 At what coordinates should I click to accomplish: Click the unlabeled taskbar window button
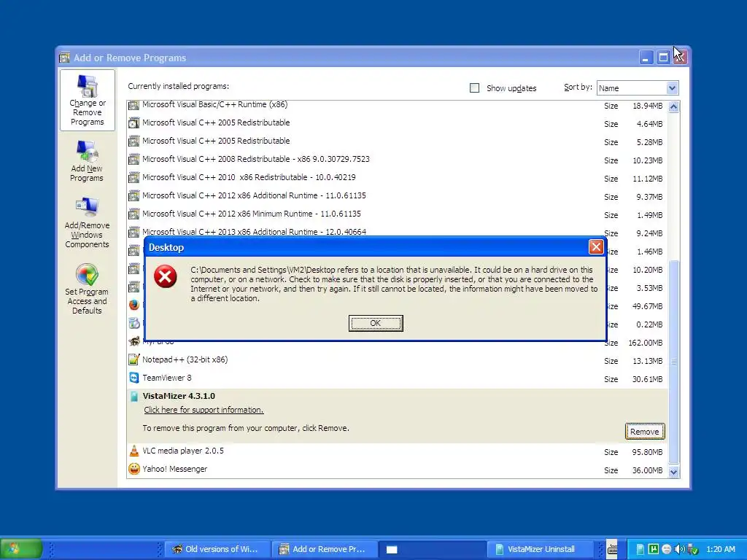[432, 549]
